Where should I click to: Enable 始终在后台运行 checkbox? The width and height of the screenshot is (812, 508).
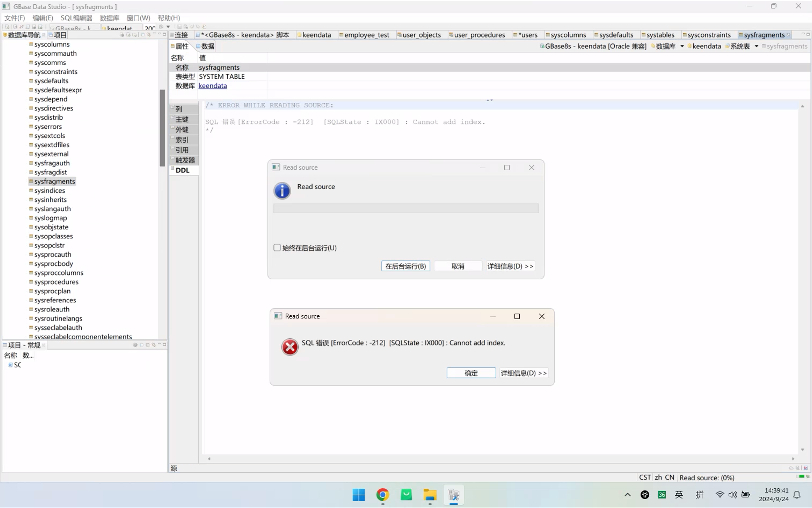pyautogui.click(x=277, y=248)
